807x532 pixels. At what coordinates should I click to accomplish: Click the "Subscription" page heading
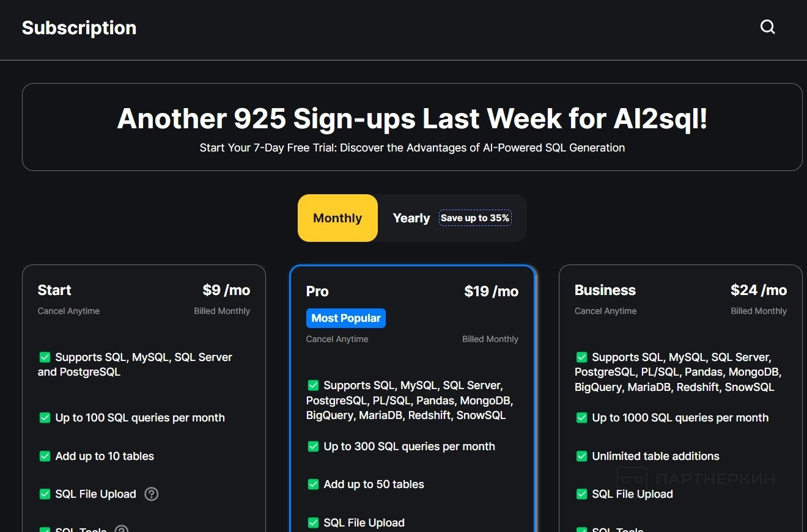click(x=79, y=27)
